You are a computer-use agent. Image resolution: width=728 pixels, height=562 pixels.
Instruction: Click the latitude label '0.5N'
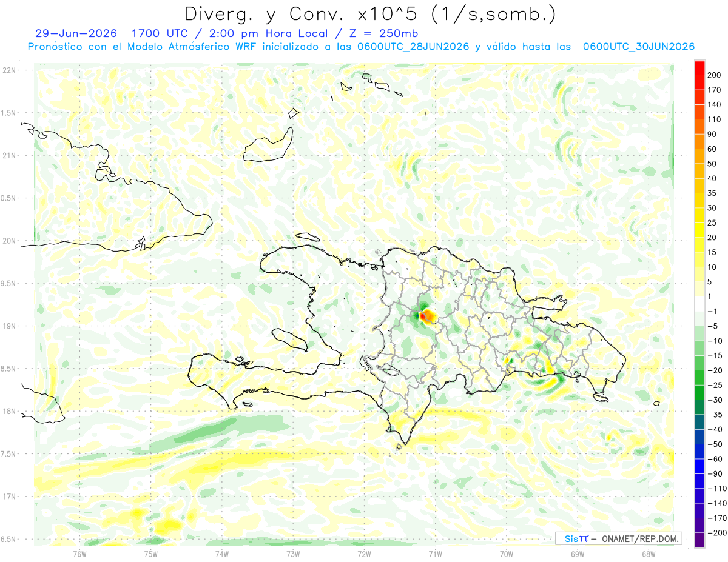pos(8,198)
